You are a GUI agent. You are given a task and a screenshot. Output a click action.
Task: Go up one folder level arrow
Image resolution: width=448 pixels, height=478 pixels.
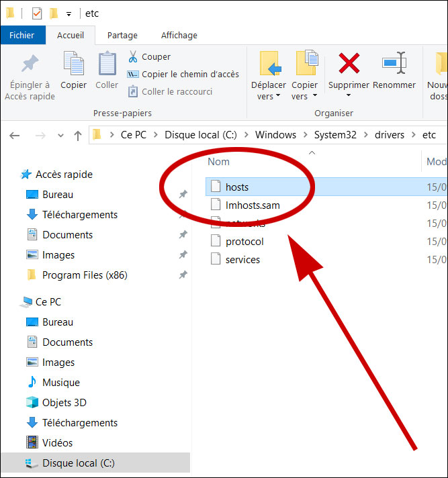[x=78, y=136]
